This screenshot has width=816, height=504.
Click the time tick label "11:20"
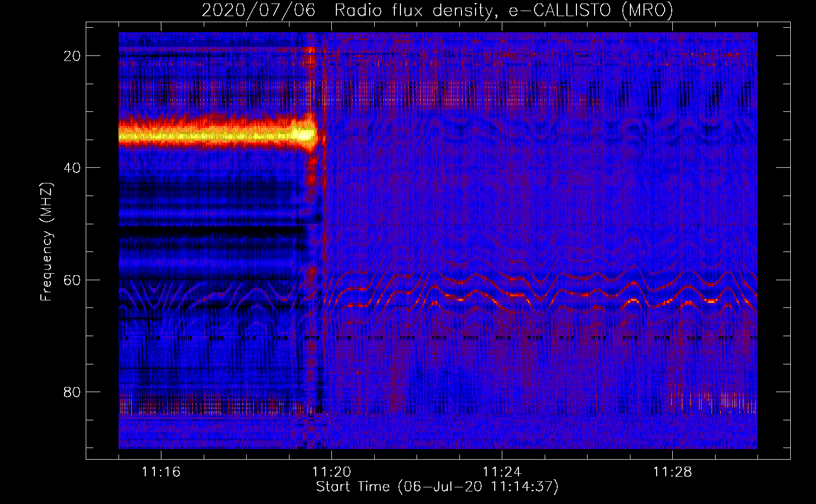331,472
